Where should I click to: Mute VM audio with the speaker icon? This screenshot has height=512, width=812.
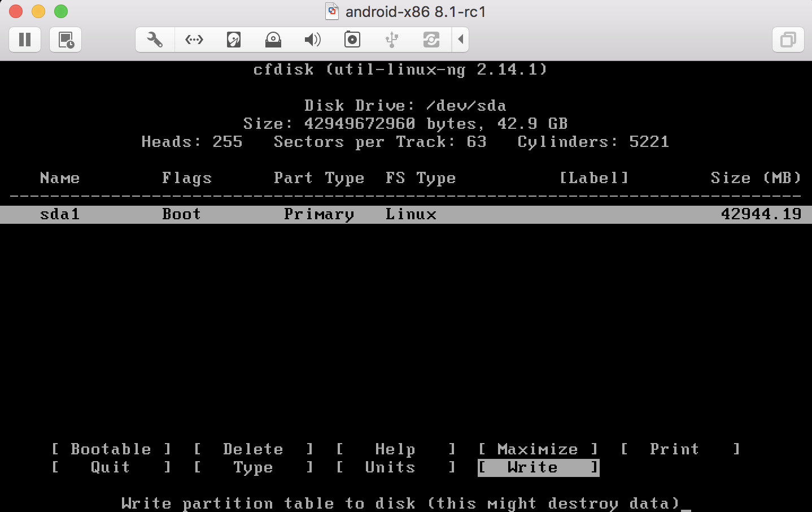click(312, 40)
